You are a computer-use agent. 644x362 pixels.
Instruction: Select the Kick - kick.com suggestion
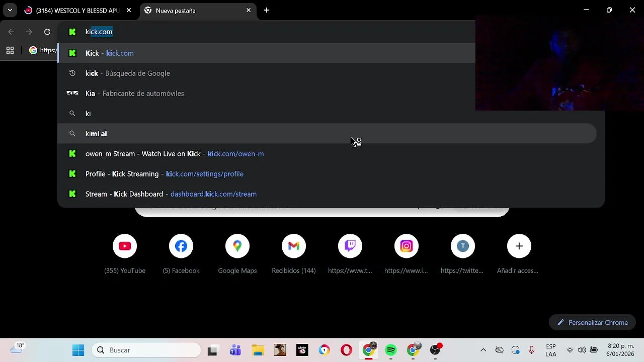(267, 53)
